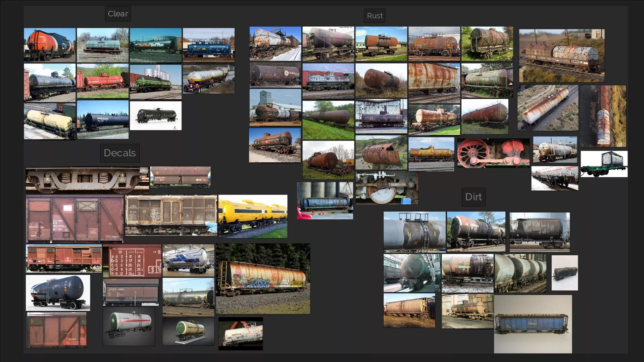
Task: Select the black Procor tank car photo
Action: [103, 119]
